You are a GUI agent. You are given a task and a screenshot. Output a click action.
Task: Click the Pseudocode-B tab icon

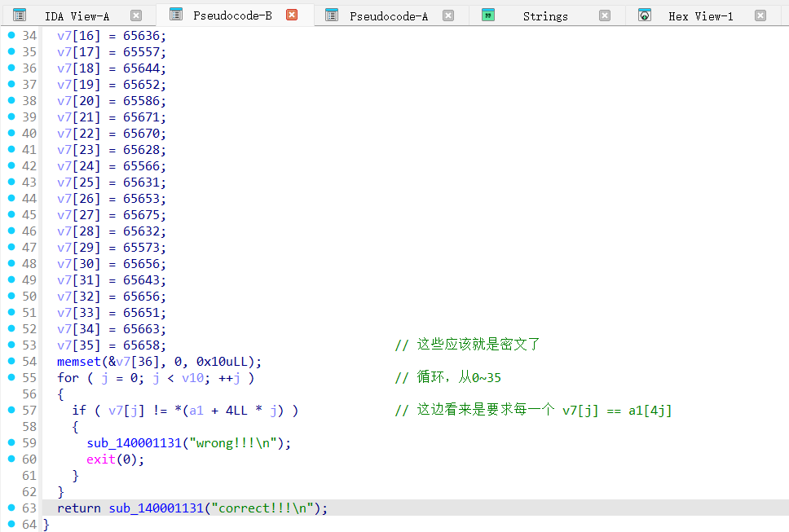[x=176, y=15]
